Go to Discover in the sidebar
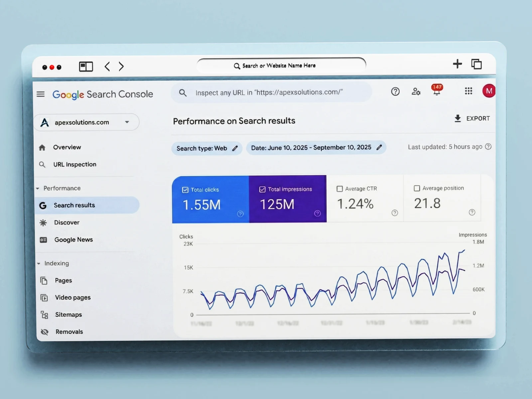Viewport: 532px width, 399px height. 66,222
